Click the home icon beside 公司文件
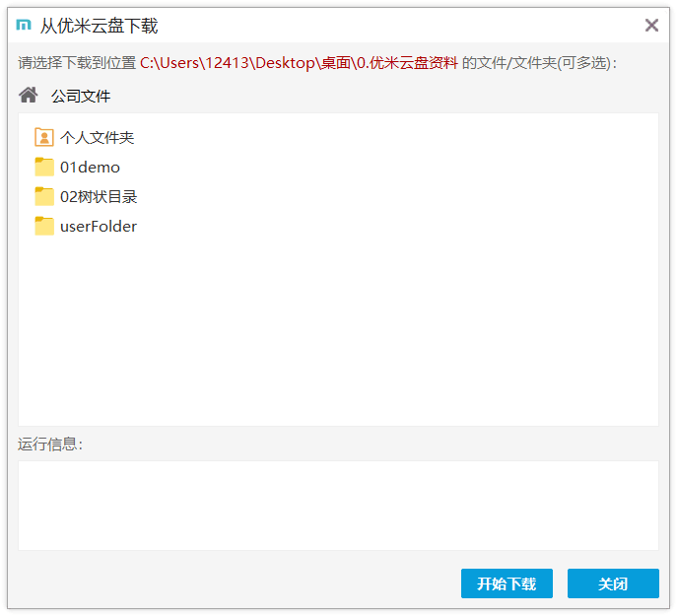This screenshot has width=677, height=616. tap(29, 95)
